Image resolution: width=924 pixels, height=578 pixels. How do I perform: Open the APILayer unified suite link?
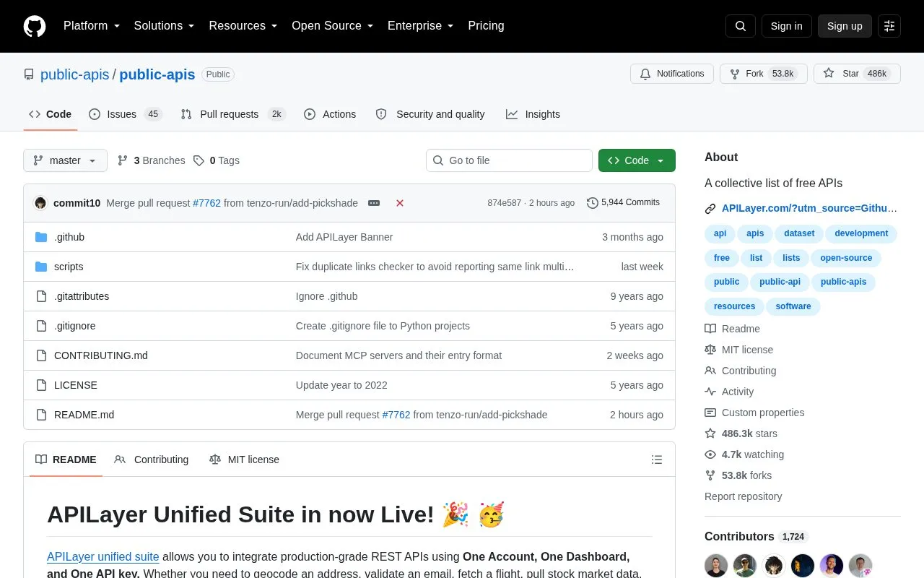103,557
